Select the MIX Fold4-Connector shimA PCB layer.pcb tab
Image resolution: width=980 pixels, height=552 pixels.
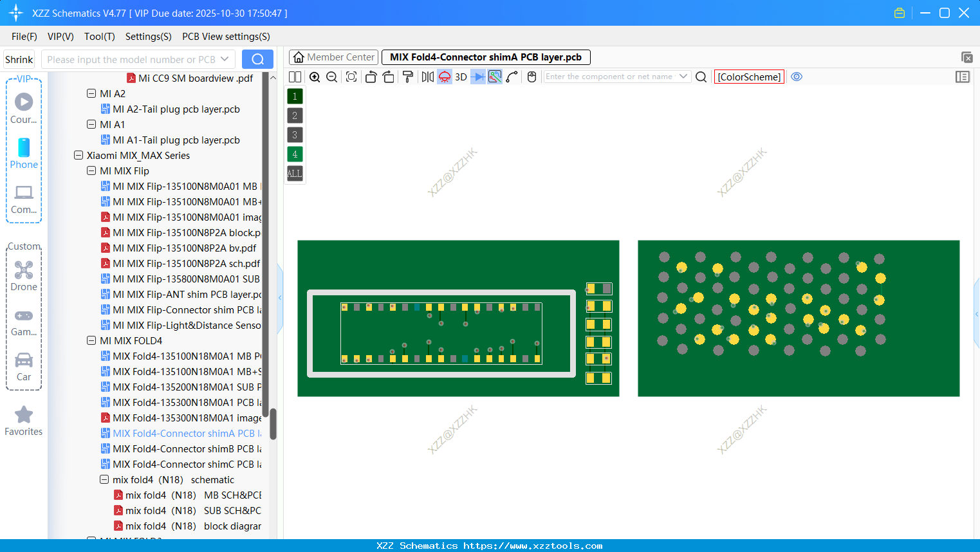coord(486,57)
